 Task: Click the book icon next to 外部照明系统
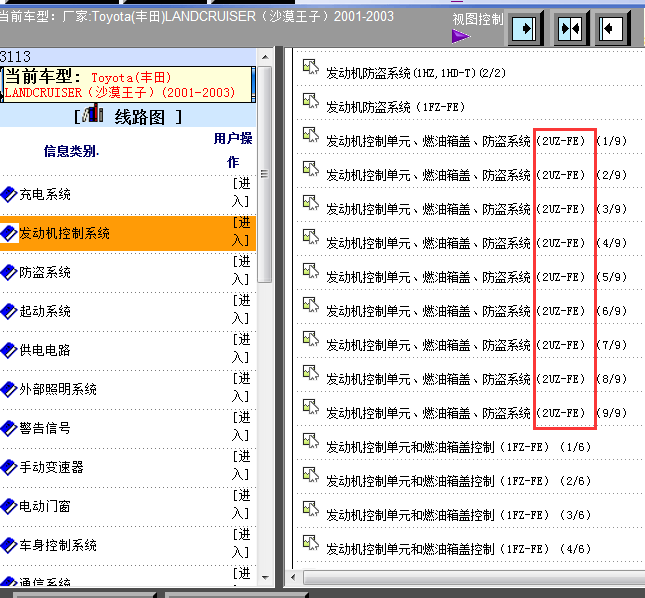click(x=9, y=389)
